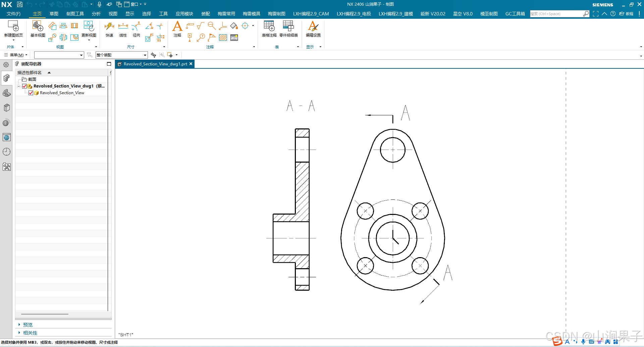The width and height of the screenshot is (644, 347).
Task: Select the Surface Finish symbol icon
Action: pos(201,26)
